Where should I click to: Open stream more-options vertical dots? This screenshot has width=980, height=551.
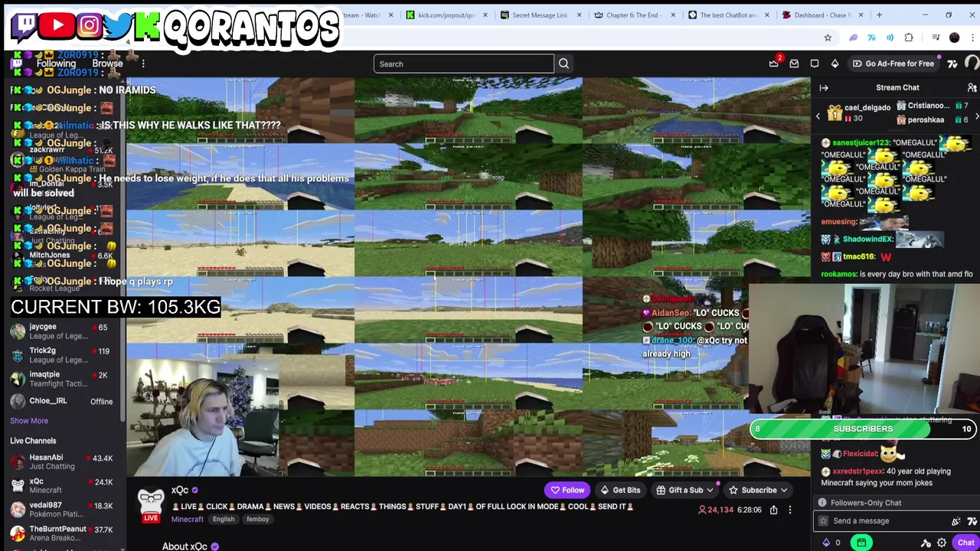(x=790, y=510)
